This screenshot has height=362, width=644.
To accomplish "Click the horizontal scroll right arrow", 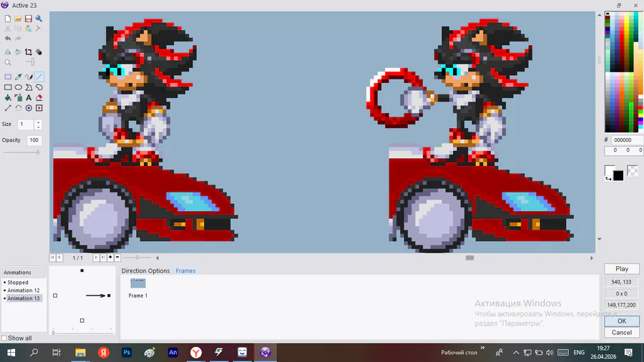I will [x=592, y=258].
